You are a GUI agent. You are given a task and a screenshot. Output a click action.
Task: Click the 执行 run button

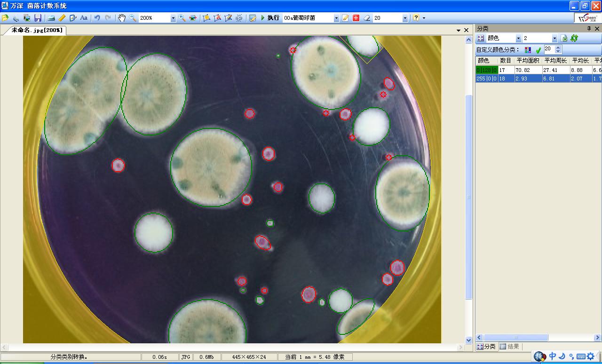tap(270, 18)
